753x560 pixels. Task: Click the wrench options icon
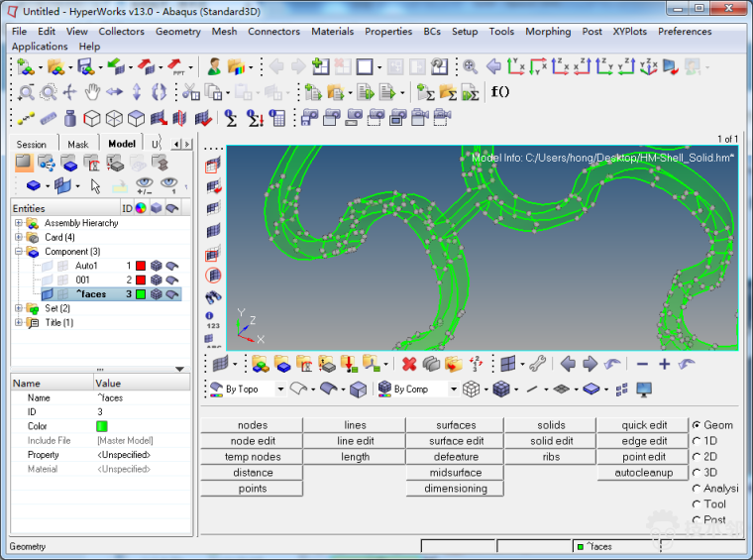536,364
